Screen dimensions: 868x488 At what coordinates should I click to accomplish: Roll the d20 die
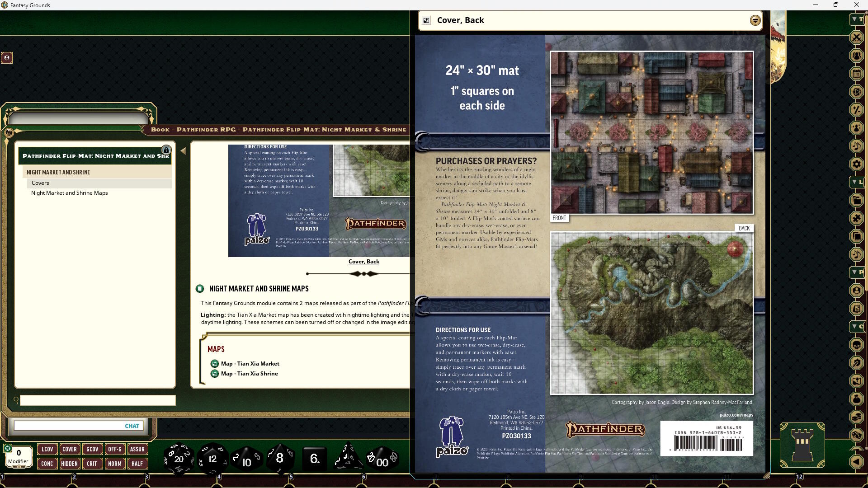click(x=179, y=459)
